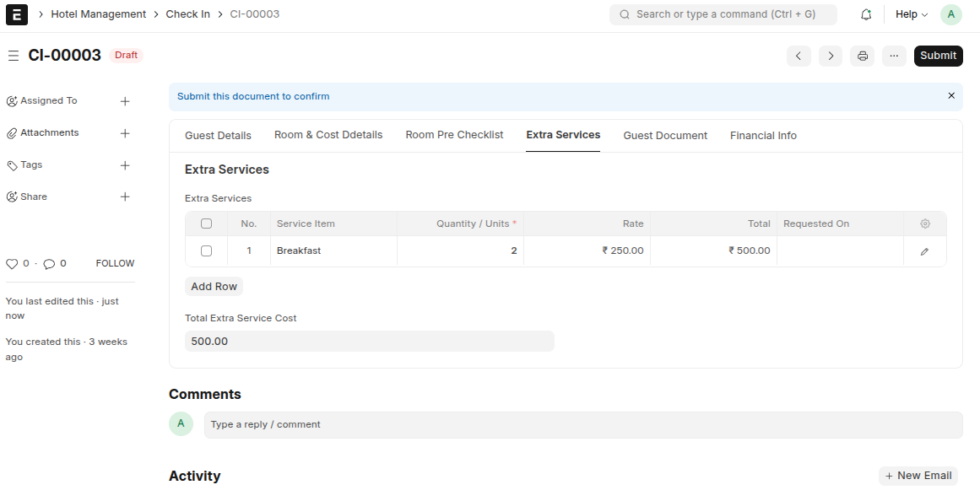Select the Breakfast row checkbox
Screen dimensions: 980x501
(x=206, y=250)
